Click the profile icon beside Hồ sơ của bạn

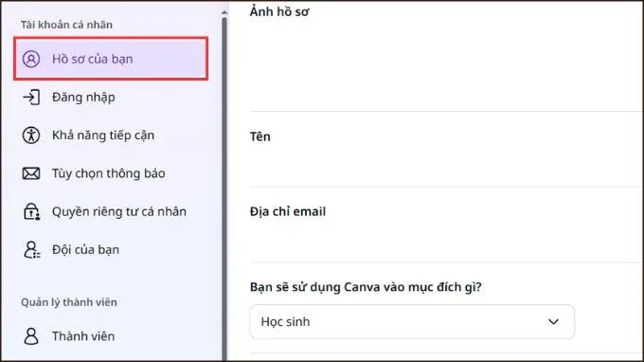pos(31,59)
